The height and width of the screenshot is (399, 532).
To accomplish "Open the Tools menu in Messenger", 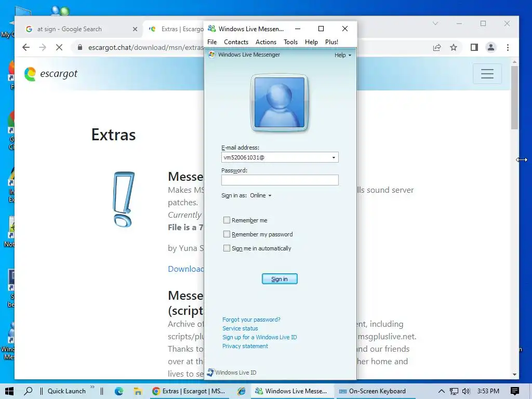I will (290, 42).
